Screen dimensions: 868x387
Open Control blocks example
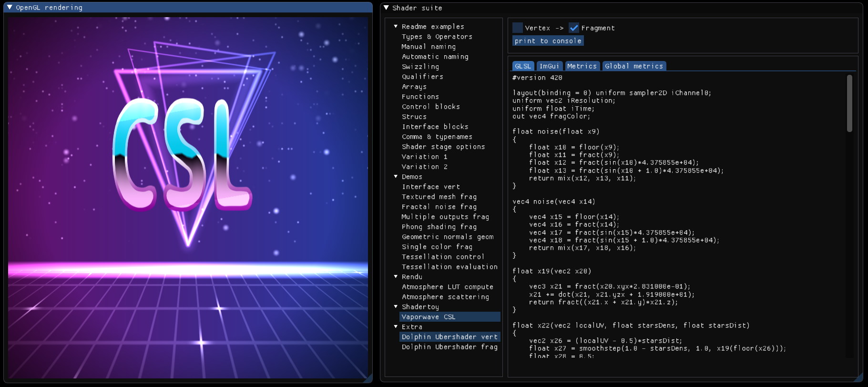point(431,107)
